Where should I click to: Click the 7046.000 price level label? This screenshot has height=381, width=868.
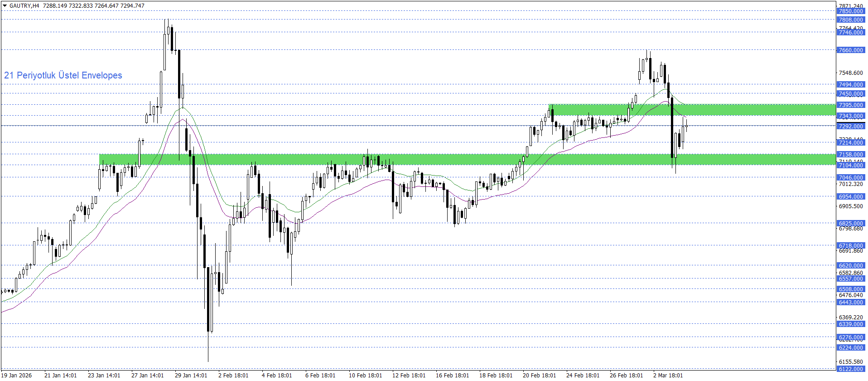[850, 178]
